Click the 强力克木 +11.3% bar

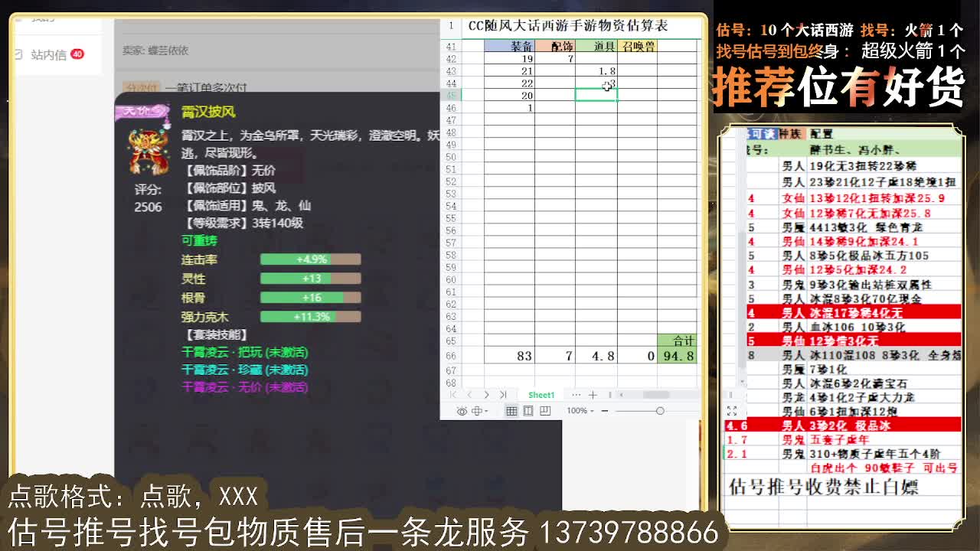[310, 316]
